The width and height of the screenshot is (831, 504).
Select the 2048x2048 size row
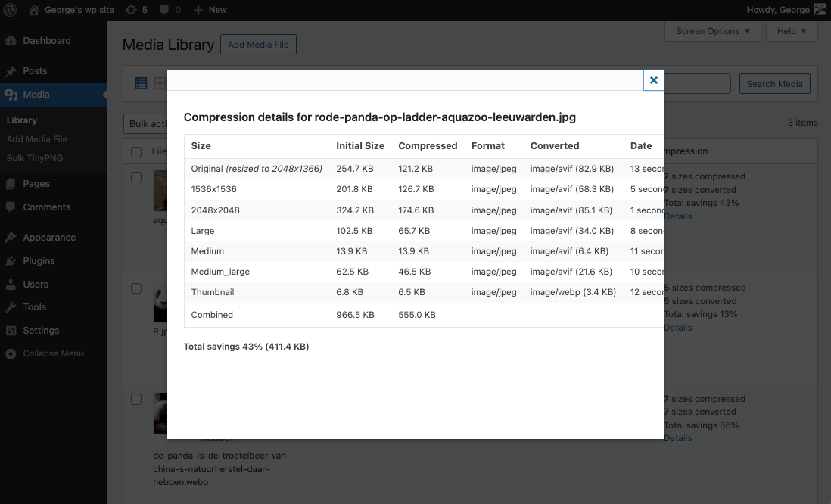point(424,210)
